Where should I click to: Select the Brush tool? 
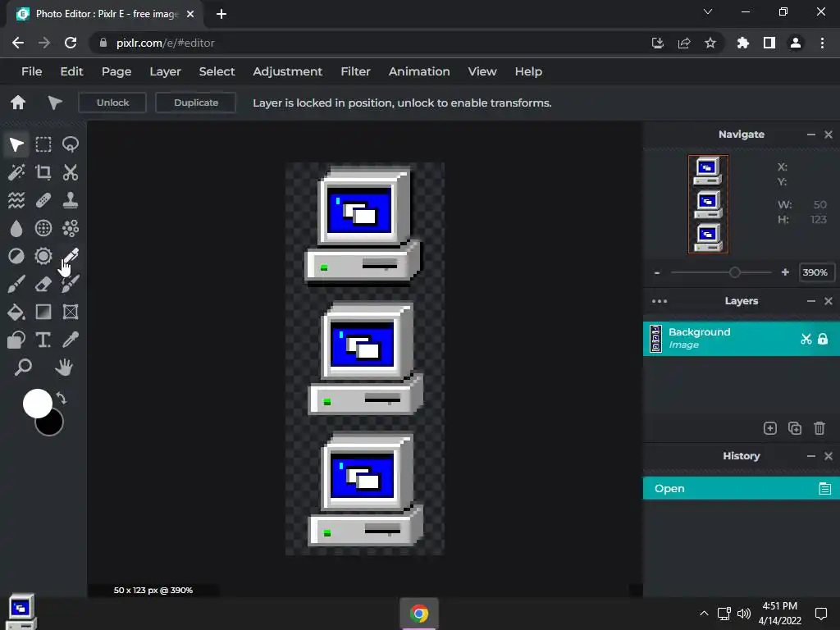click(x=16, y=284)
